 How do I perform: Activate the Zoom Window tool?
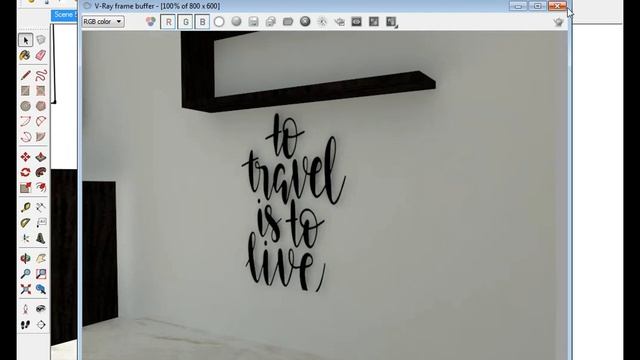[x=41, y=274]
